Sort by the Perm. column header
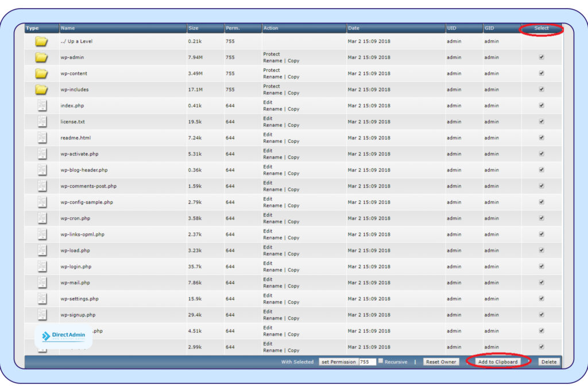The image size is (588, 392). coord(233,28)
